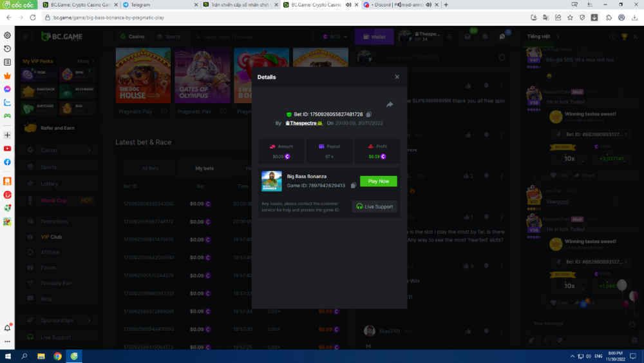Open browser history from the sidebar
The width and height of the screenshot is (644, 363).
[x=7, y=49]
